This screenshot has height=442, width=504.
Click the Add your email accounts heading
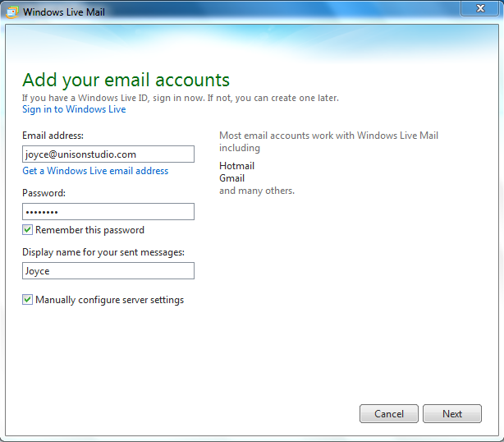coord(126,80)
